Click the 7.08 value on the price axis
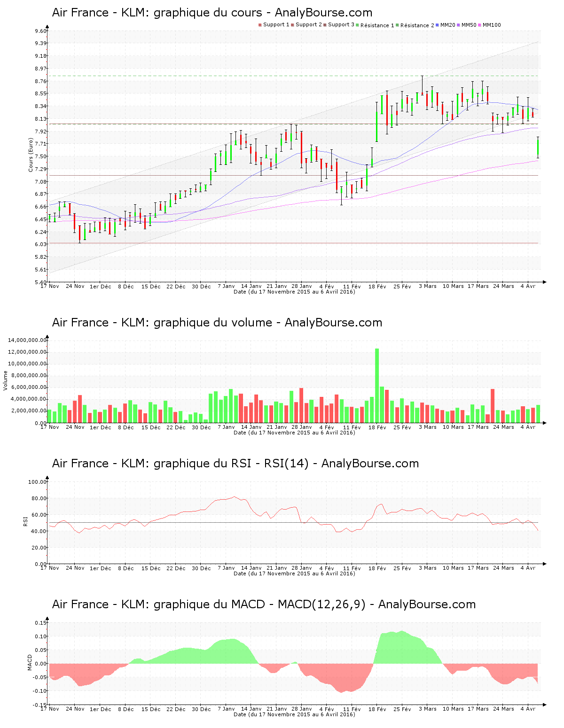This screenshot has height=728, width=564. tap(41, 182)
